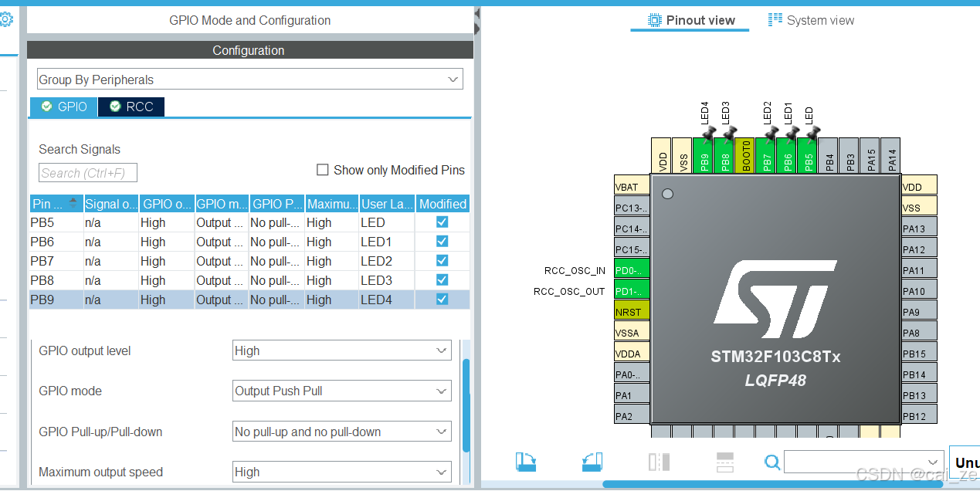Click the pushpin icon on LED2 pin
Screen dimensions: 980x491
click(x=771, y=133)
